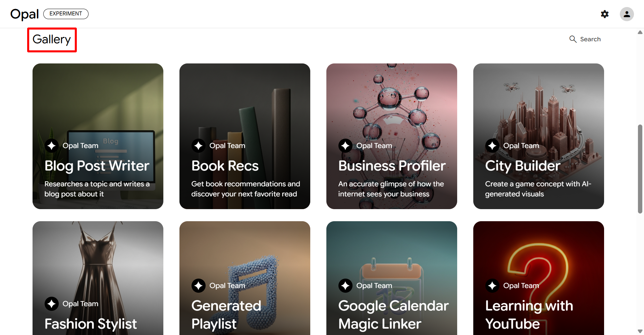Click Opal Team sparkle icon on City Builder
Screen dimensions: 644x335
click(x=492, y=146)
